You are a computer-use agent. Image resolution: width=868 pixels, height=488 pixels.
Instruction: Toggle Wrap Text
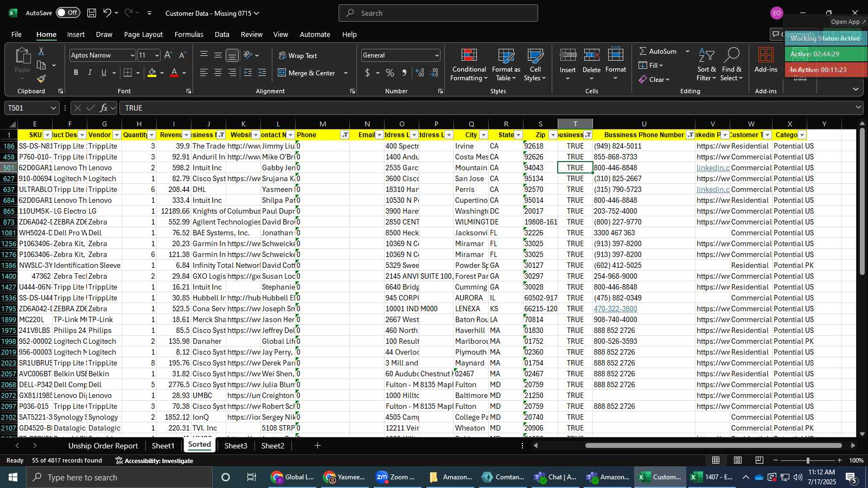tap(298, 55)
